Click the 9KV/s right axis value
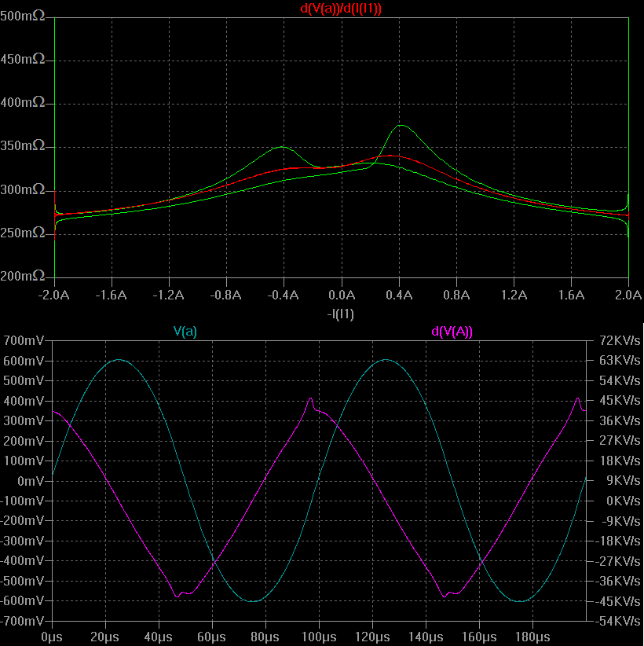Image resolution: width=644 pixels, height=646 pixels. tap(624, 481)
